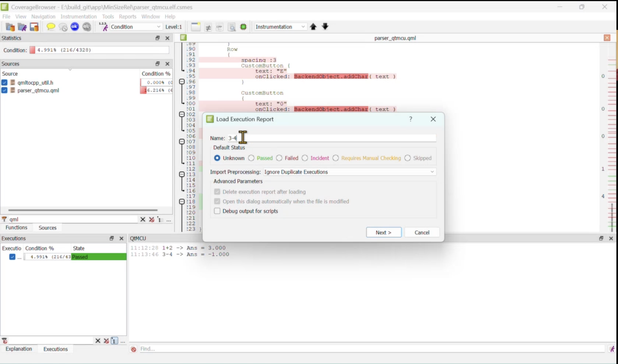Select the Load Execution Report toolbar icon
Image resolution: width=618 pixels, height=364 pixels.
pos(22,27)
